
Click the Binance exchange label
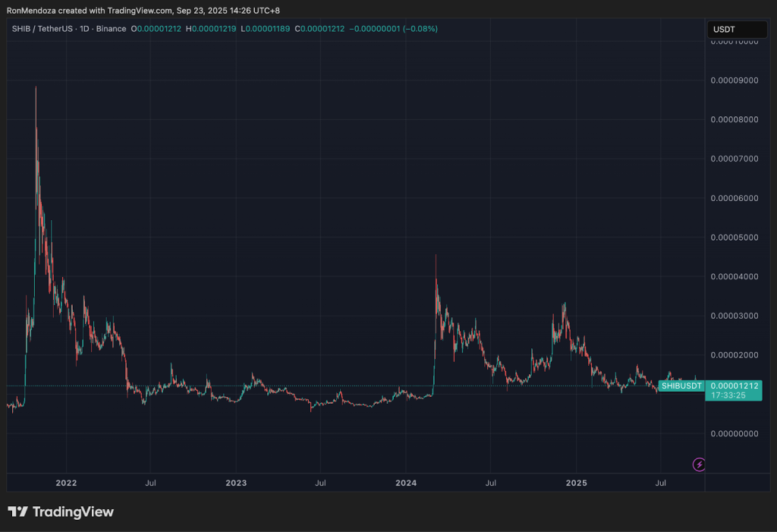[111, 29]
